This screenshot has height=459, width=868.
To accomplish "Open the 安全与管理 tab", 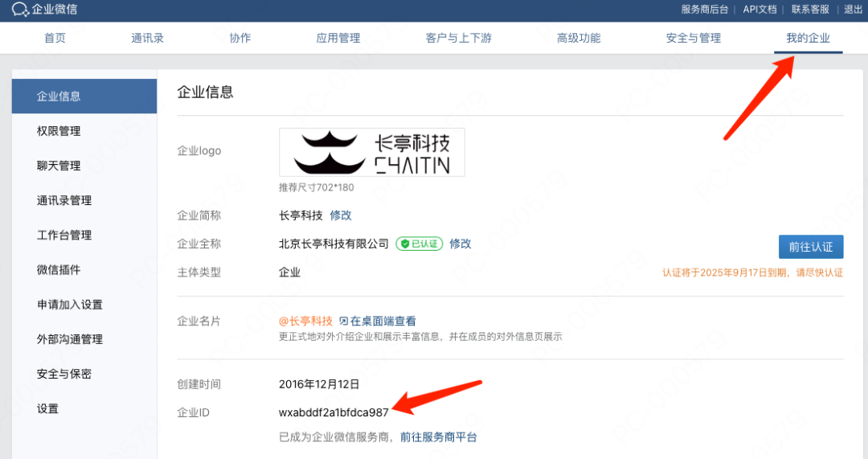I will [x=693, y=39].
